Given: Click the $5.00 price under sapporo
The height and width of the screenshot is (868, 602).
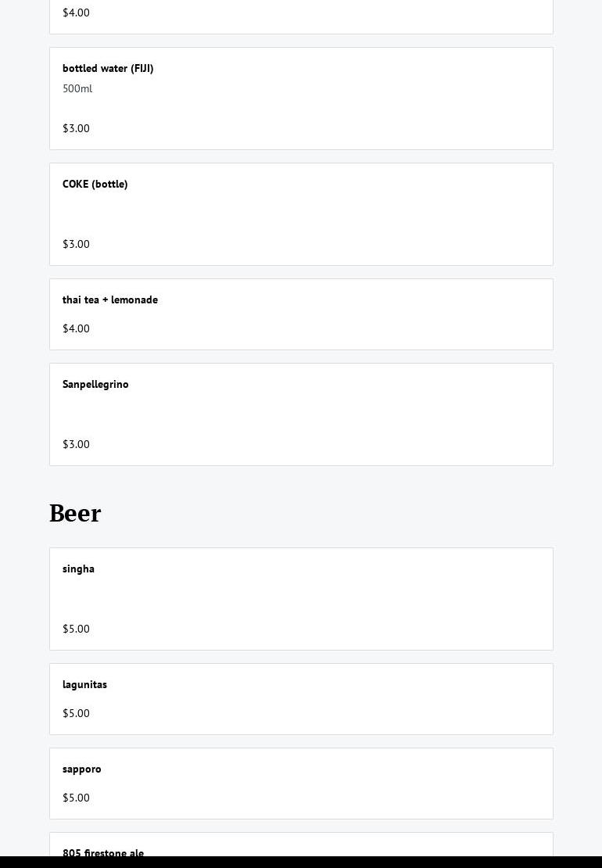Looking at the screenshot, I should coord(76,798).
